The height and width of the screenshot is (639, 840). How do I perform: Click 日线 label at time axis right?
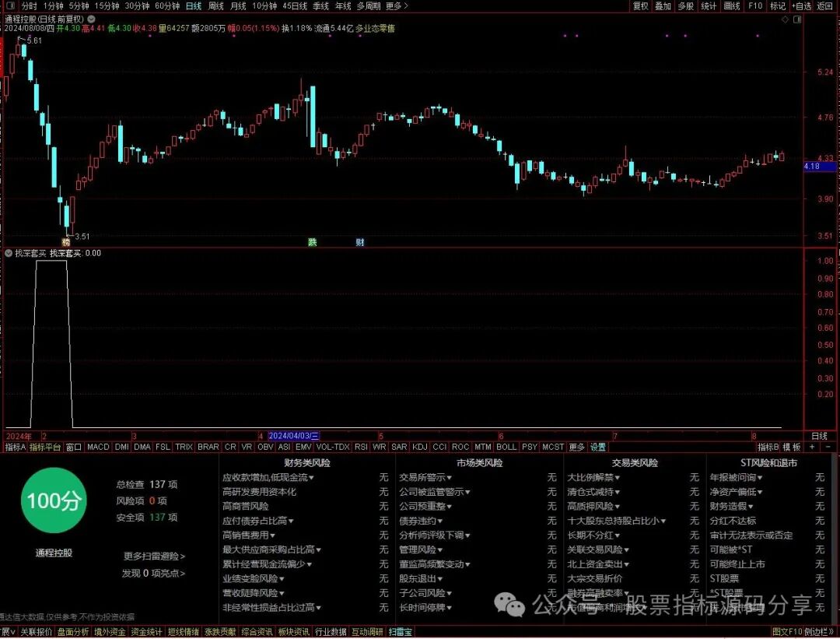click(x=819, y=436)
